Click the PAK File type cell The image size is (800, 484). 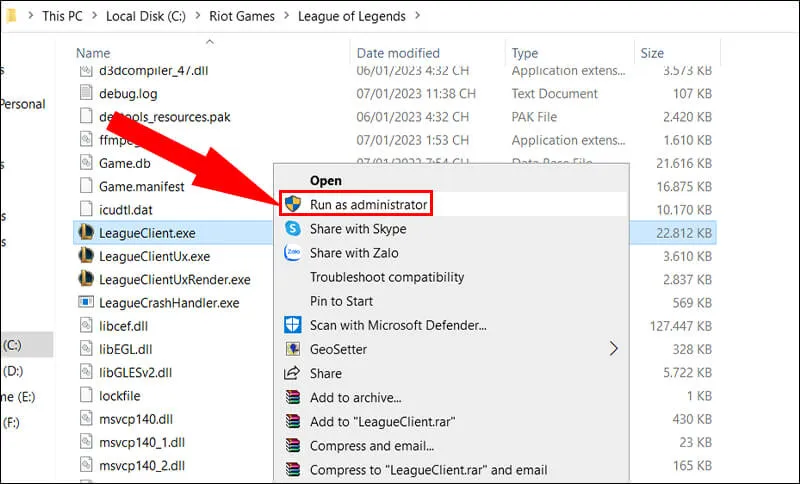534,116
